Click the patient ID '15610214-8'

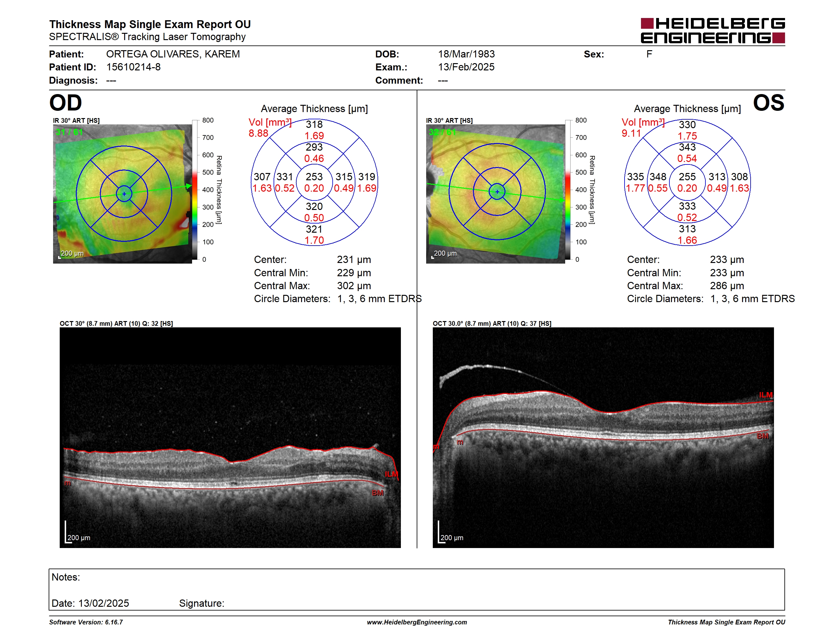point(133,67)
